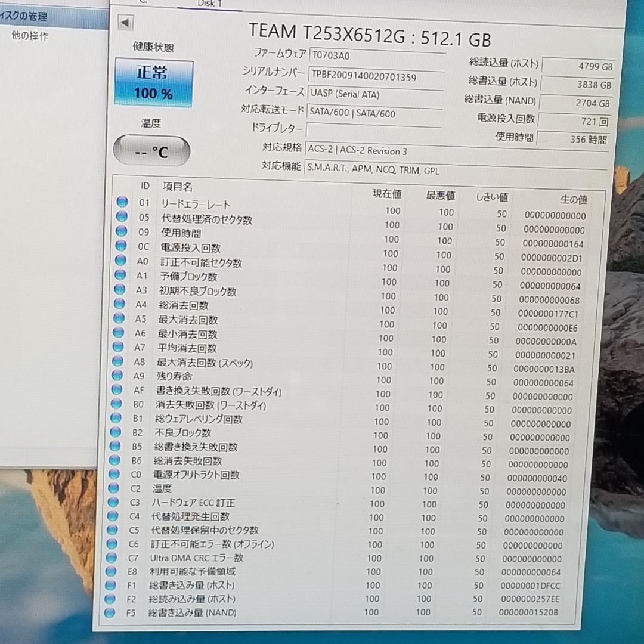Viewport: 644px width, 644px height.
Task: Open the Disk 1 tab
Action: point(209,4)
